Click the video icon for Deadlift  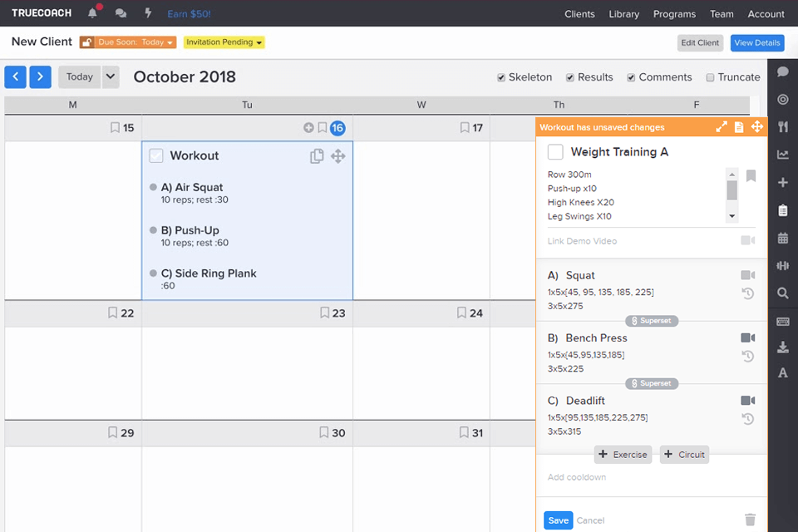point(747,401)
